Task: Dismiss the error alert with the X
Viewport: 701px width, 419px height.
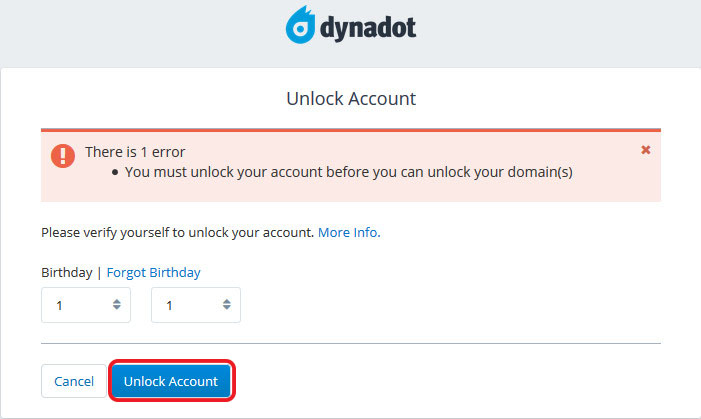Action: coord(645,150)
